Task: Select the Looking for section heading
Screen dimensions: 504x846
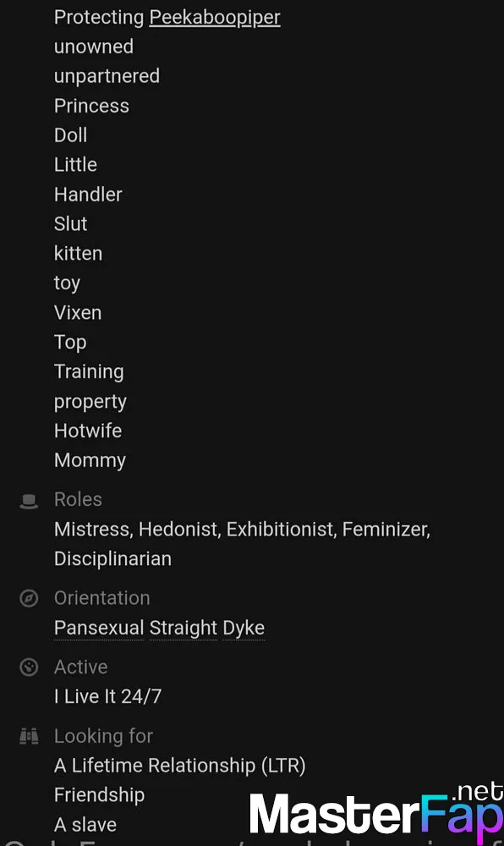Action: pyautogui.click(x=103, y=736)
